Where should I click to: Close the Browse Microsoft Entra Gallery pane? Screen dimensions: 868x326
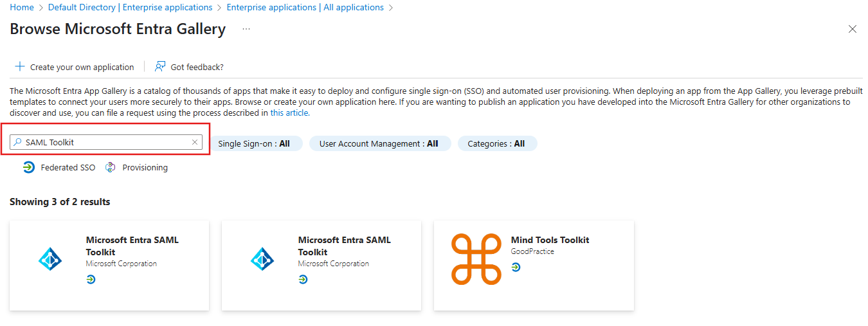pyautogui.click(x=853, y=29)
